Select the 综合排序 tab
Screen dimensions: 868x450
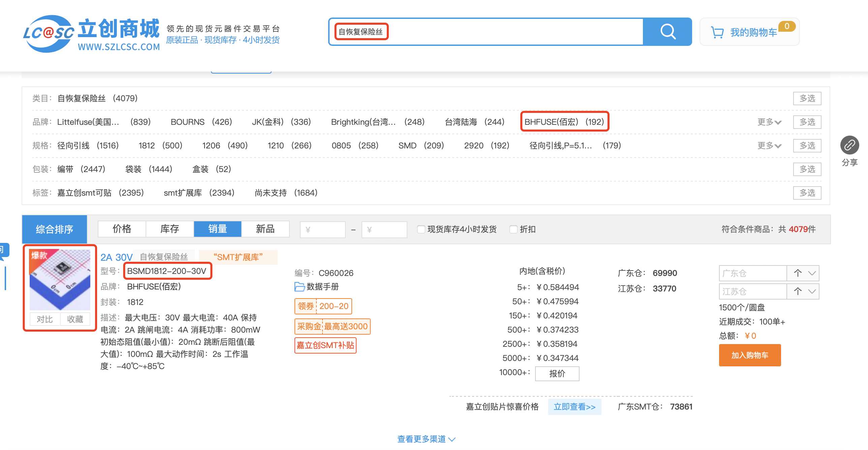tap(55, 229)
